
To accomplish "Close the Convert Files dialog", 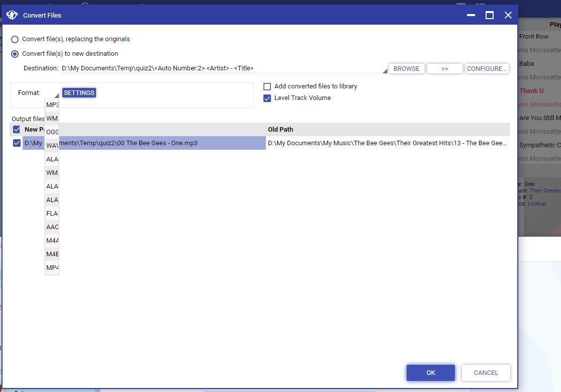I will [x=508, y=15].
